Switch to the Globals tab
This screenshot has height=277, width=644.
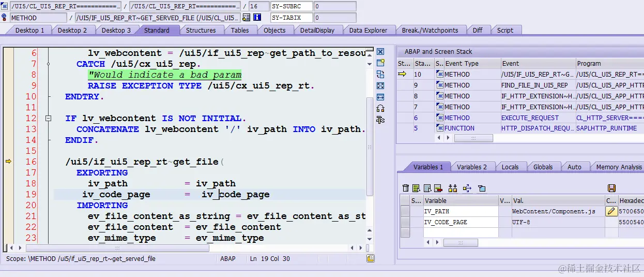click(x=543, y=167)
